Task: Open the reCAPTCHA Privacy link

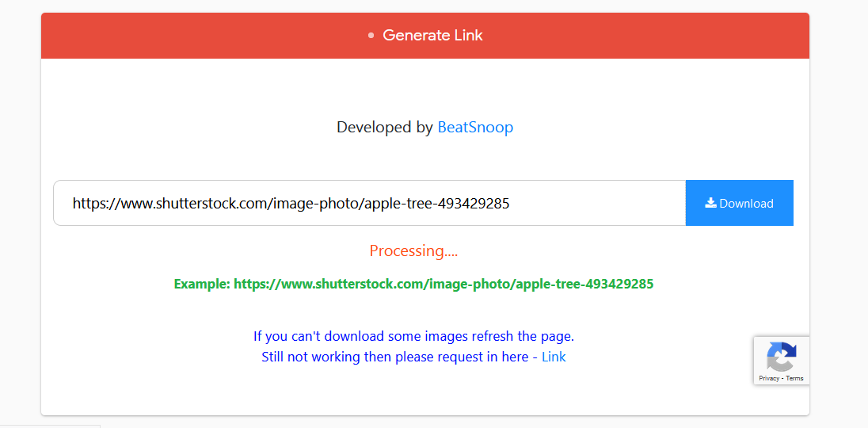Action: tap(769, 379)
